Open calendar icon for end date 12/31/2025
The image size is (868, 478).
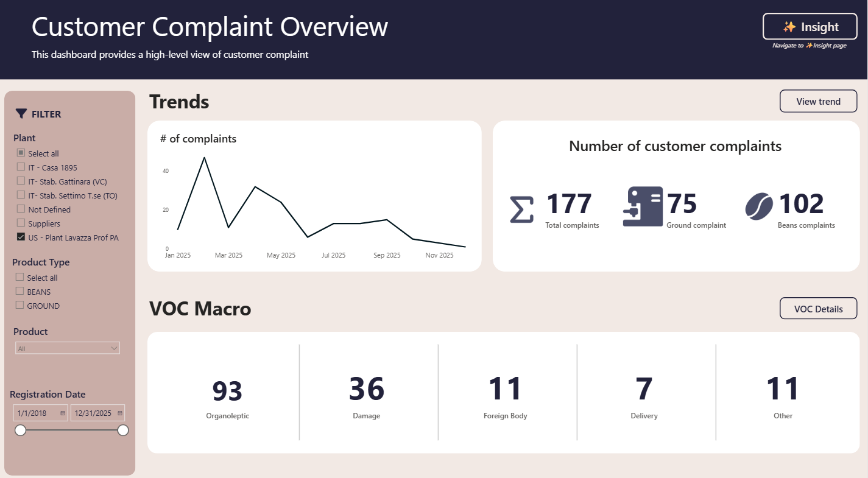(x=120, y=413)
